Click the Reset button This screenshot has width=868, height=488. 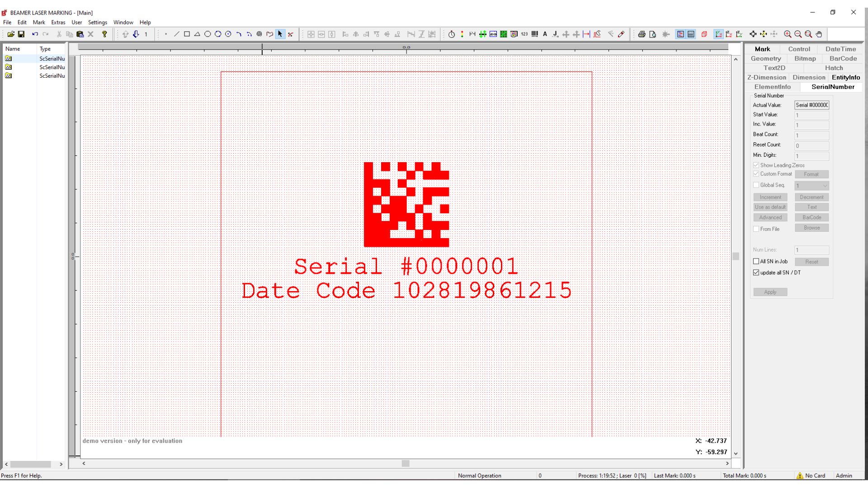click(811, 262)
